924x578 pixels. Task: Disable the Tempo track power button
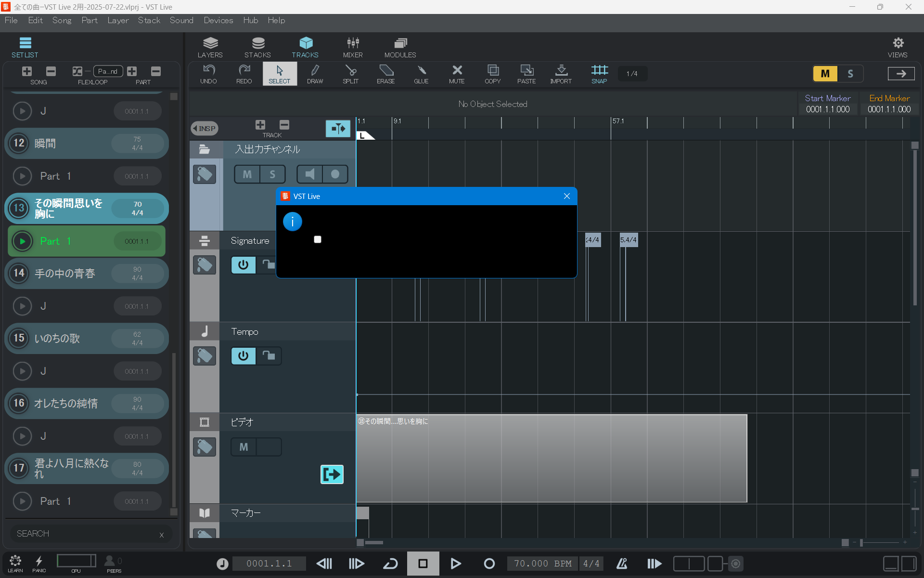coord(243,356)
